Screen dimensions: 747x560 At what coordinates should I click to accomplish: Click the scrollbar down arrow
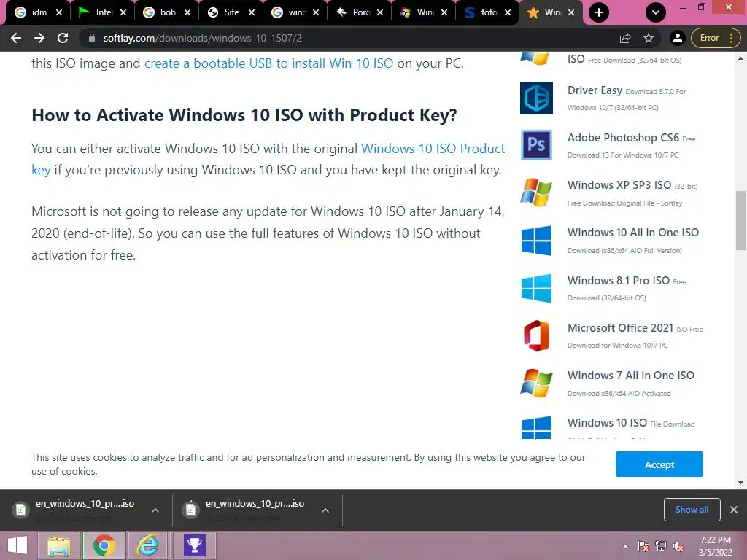coord(740,483)
